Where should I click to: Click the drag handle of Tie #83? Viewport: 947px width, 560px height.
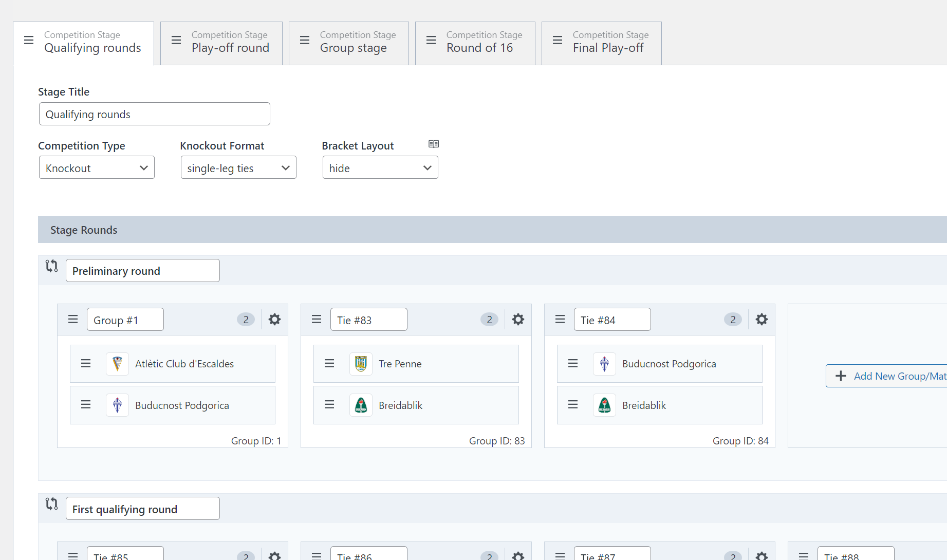[x=317, y=320]
